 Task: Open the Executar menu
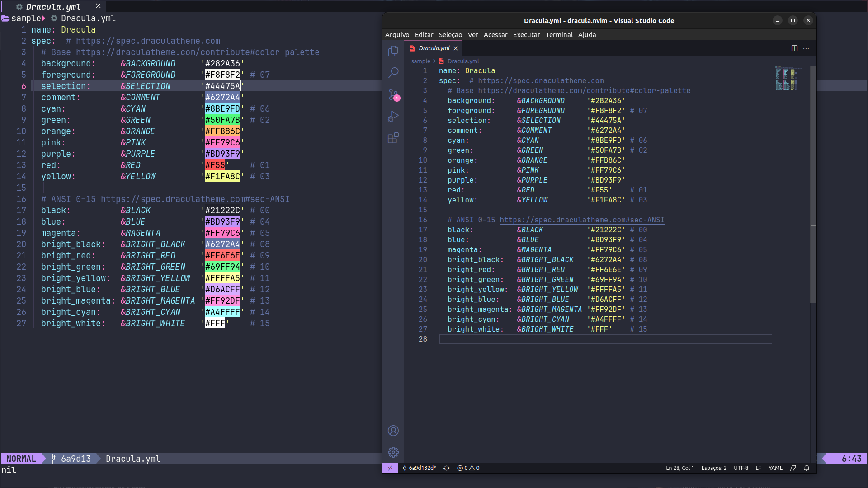click(x=526, y=35)
